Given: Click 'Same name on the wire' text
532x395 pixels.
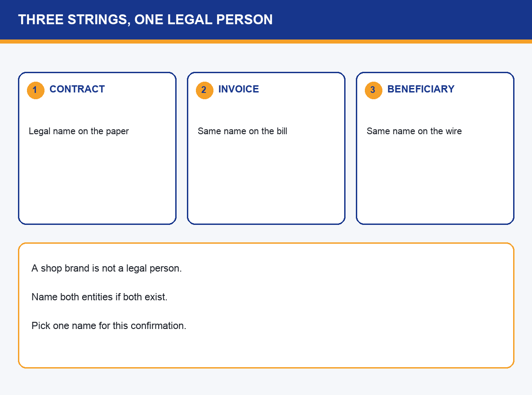Looking at the screenshot, I should pyautogui.click(x=414, y=131).
